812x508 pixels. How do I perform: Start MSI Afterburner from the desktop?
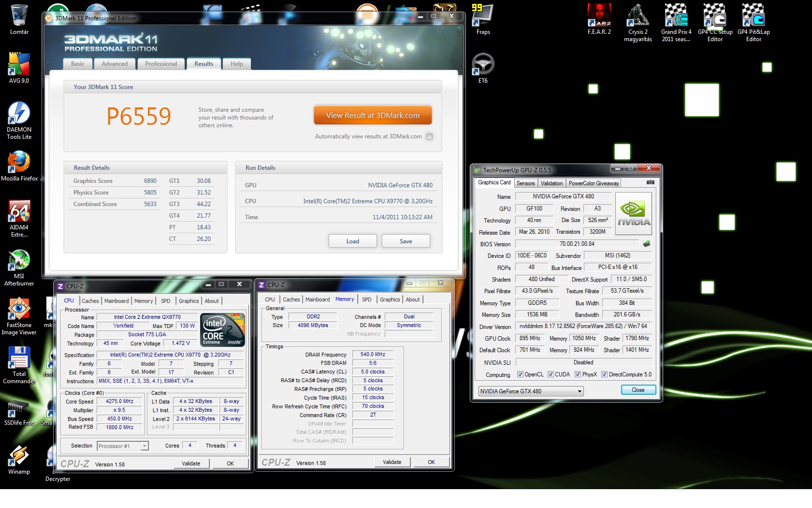coord(19,268)
